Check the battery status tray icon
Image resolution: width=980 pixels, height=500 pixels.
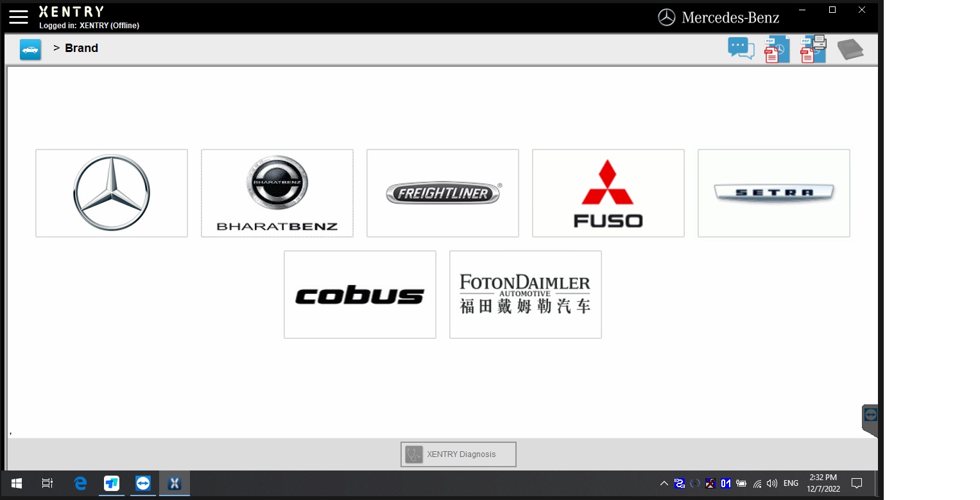tap(741, 483)
